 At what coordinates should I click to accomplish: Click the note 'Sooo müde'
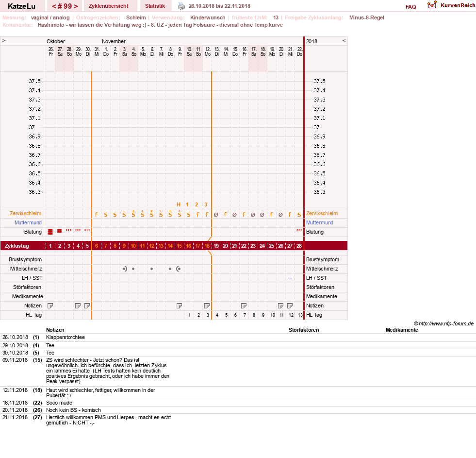59,403
